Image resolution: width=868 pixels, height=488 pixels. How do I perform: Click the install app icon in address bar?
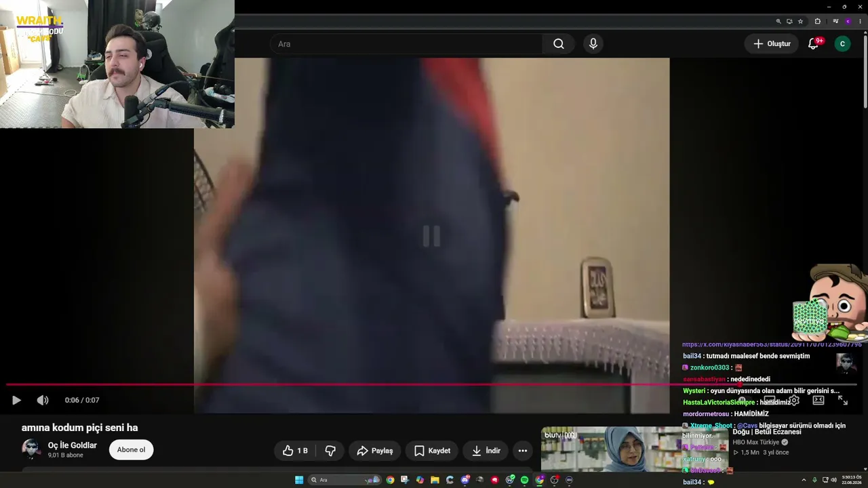pos(789,21)
